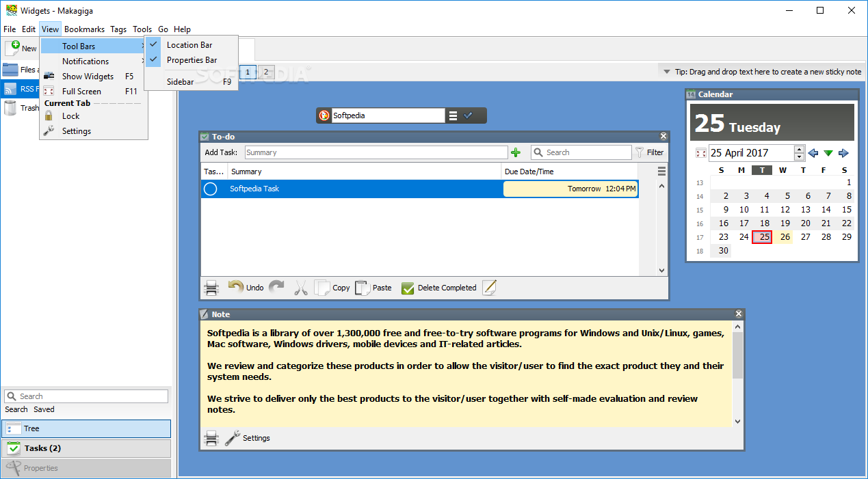
Task: Click the Tomorrow 12:04 PM due cell
Action: pyautogui.click(x=570, y=189)
